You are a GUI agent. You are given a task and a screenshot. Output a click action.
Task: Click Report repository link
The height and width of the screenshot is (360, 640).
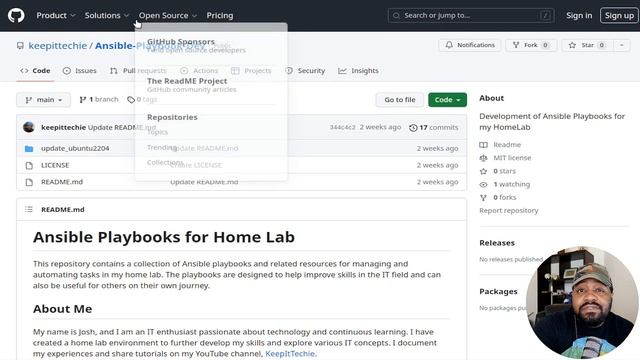509,211
